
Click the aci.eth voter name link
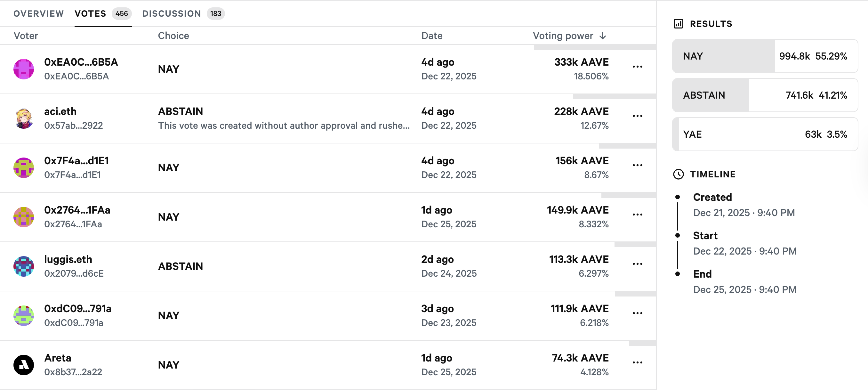[x=60, y=111]
